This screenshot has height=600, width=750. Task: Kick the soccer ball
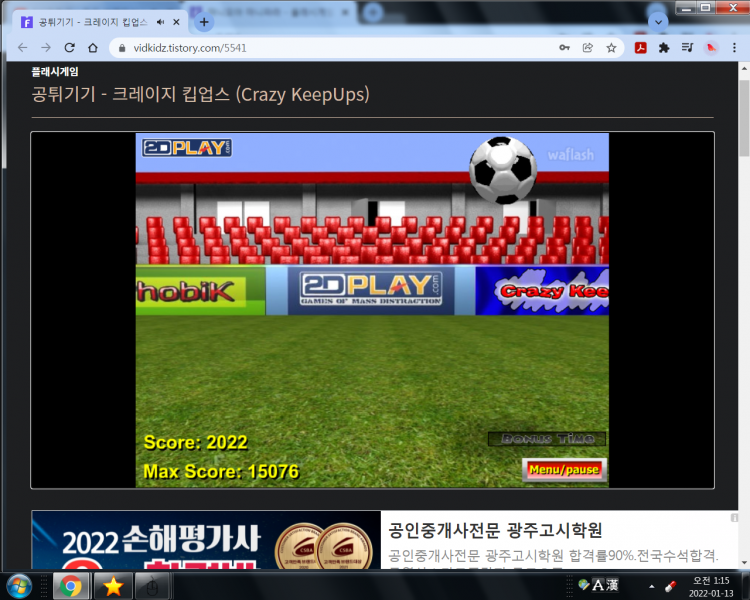coord(503,170)
